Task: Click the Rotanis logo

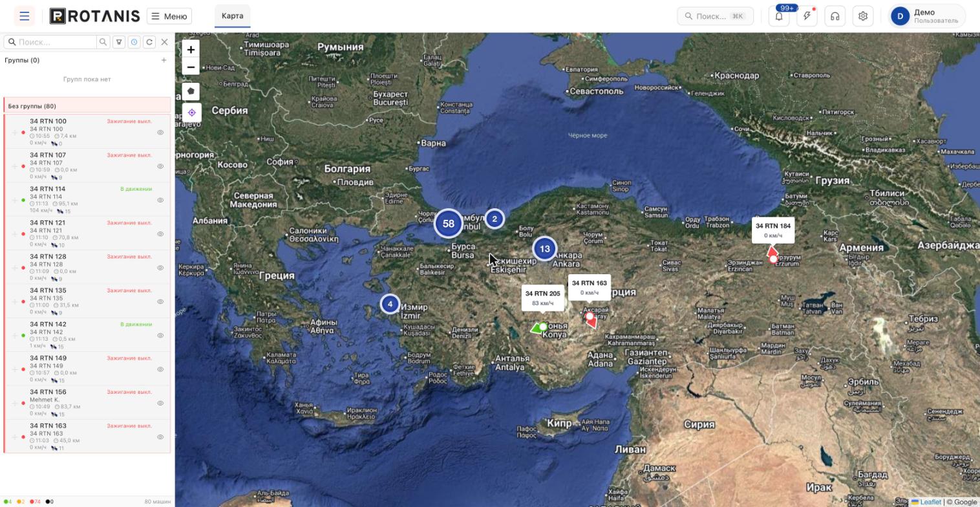Action: (x=94, y=16)
